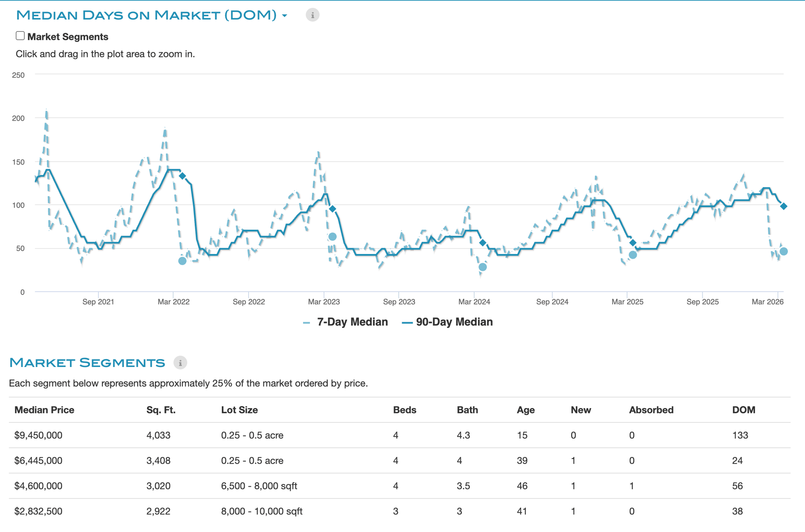This screenshot has width=805, height=532.
Task: Open the Median Days on Market dropdown arrow
Action: tap(285, 16)
